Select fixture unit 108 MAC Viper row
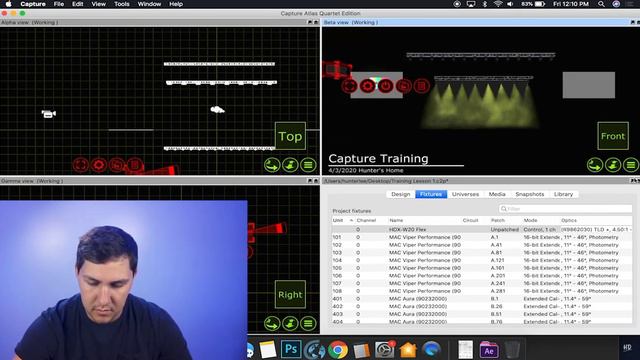Image resolution: width=640 pixels, height=360 pixels. [x=482, y=291]
